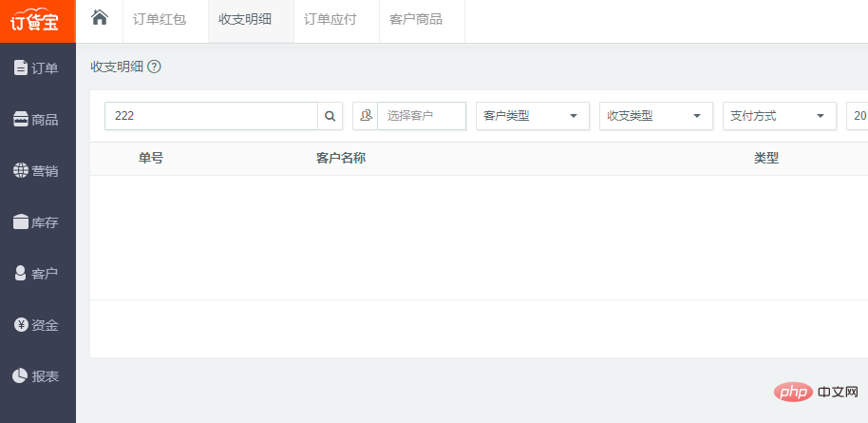This screenshot has width=868, height=423.
Task: Open 报表 in the sidebar
Action: (x=36, y=376)
